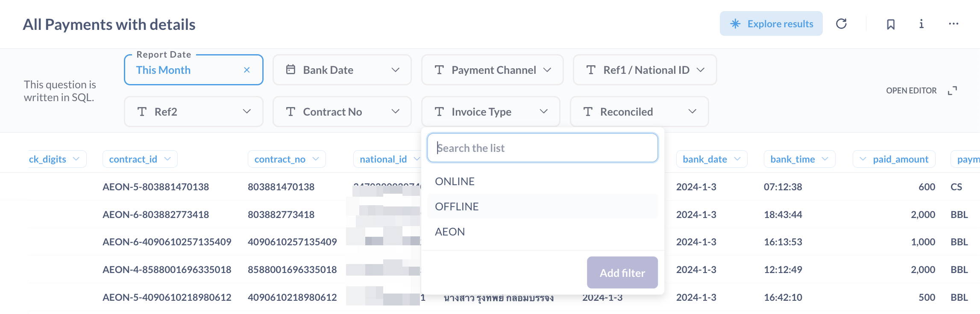The height and width of the screenshot is (314, 980).
Task: Click Explore results button
Action: (771, 24)
